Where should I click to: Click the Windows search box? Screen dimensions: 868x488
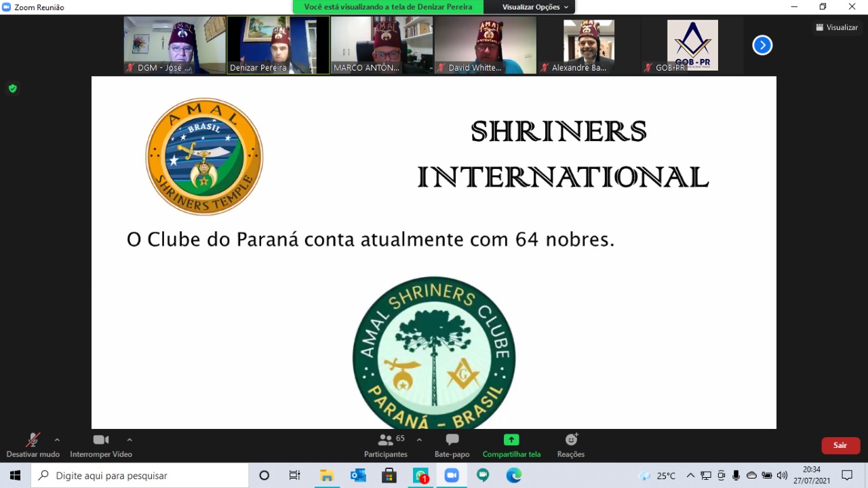coord(140,476)
